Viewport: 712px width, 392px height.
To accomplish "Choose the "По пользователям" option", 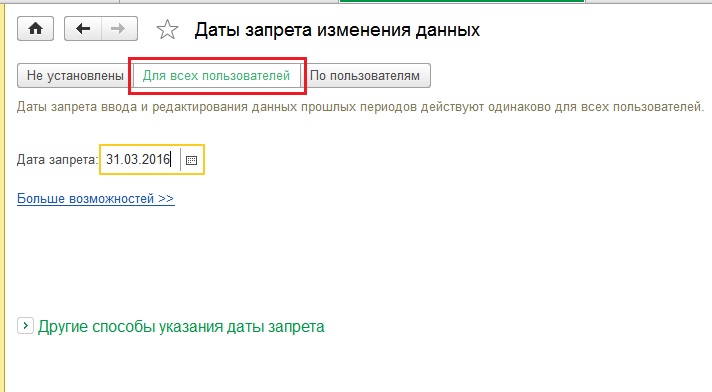I will (365, 75).
